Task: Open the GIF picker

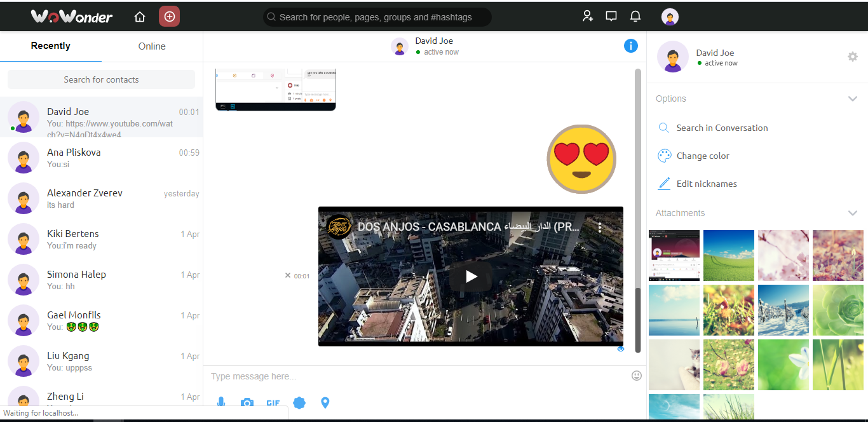Action: pyautogui.click(x=273, y=403)
